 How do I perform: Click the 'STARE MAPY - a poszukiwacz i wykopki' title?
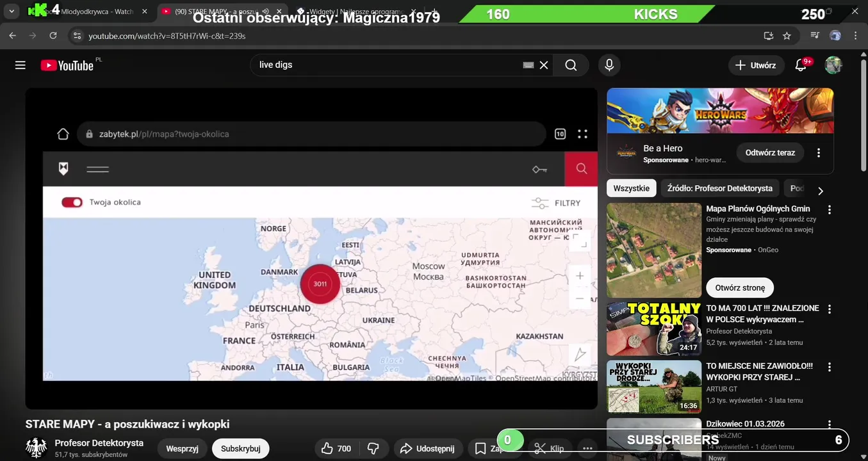pyautogui.click(x=127, y=424)
